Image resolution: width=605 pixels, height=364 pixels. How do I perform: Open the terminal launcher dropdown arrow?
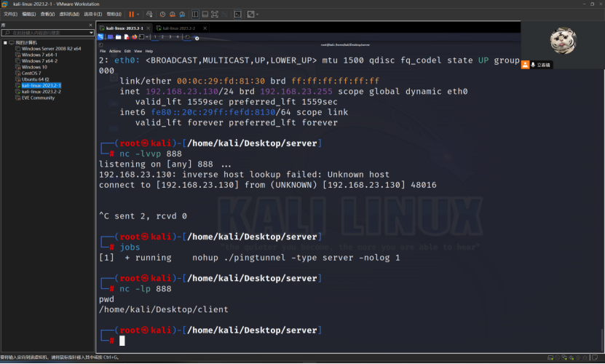point(147,37)
